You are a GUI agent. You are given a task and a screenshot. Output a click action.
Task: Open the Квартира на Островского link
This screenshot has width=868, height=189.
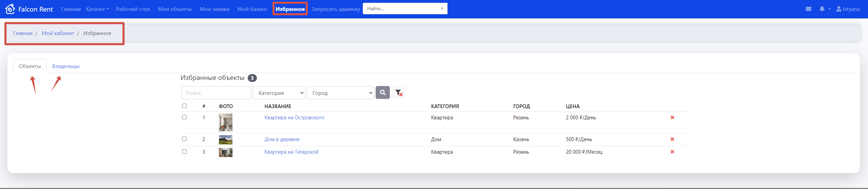tap(294, 118)
